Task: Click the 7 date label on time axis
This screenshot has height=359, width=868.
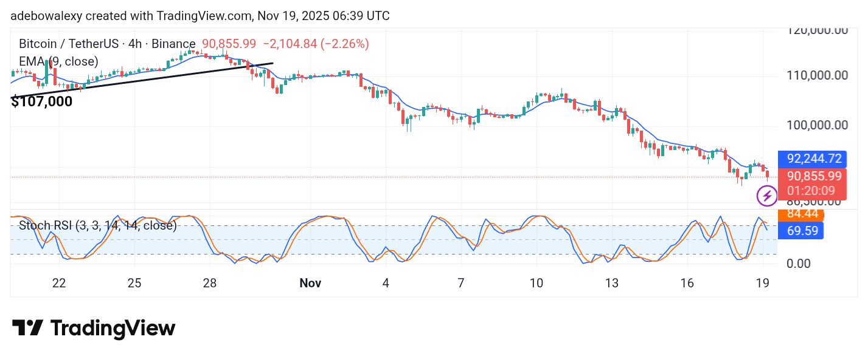Action: (461, 283)
